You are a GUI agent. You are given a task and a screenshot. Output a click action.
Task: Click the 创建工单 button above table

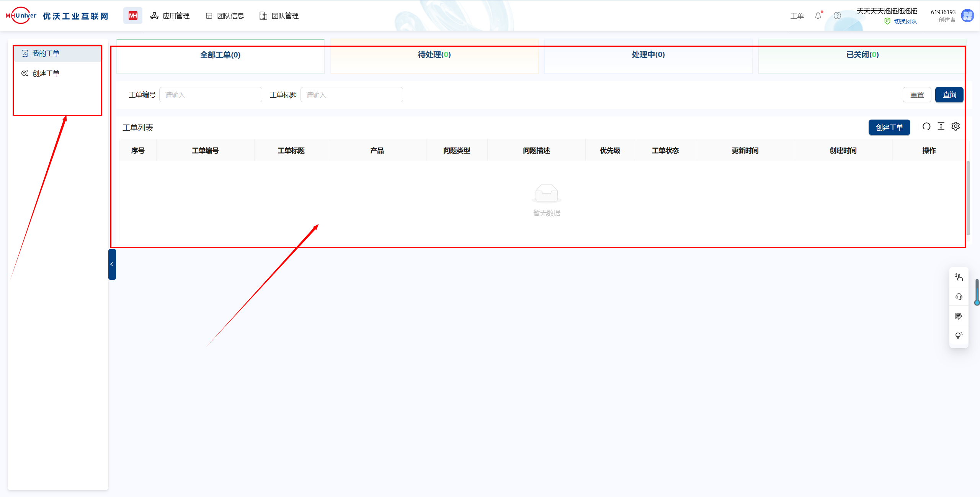(x=889, y=127)
